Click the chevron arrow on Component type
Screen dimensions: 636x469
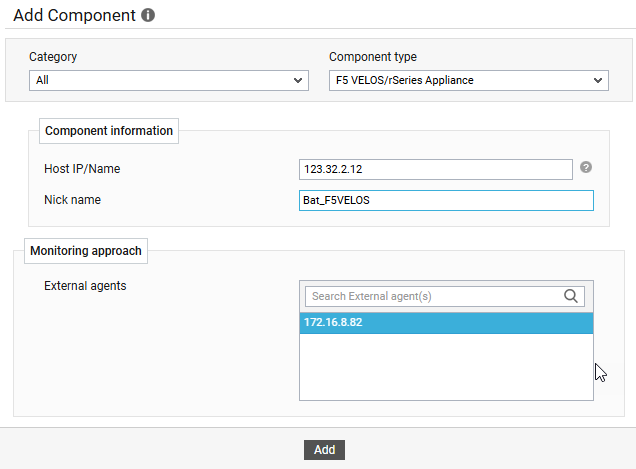[598, 81]
